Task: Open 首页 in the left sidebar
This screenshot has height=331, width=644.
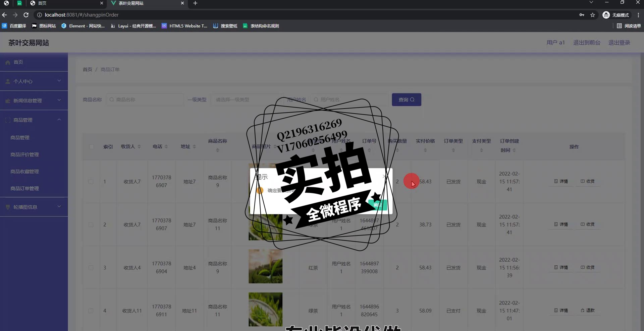Action: [34, 62]
